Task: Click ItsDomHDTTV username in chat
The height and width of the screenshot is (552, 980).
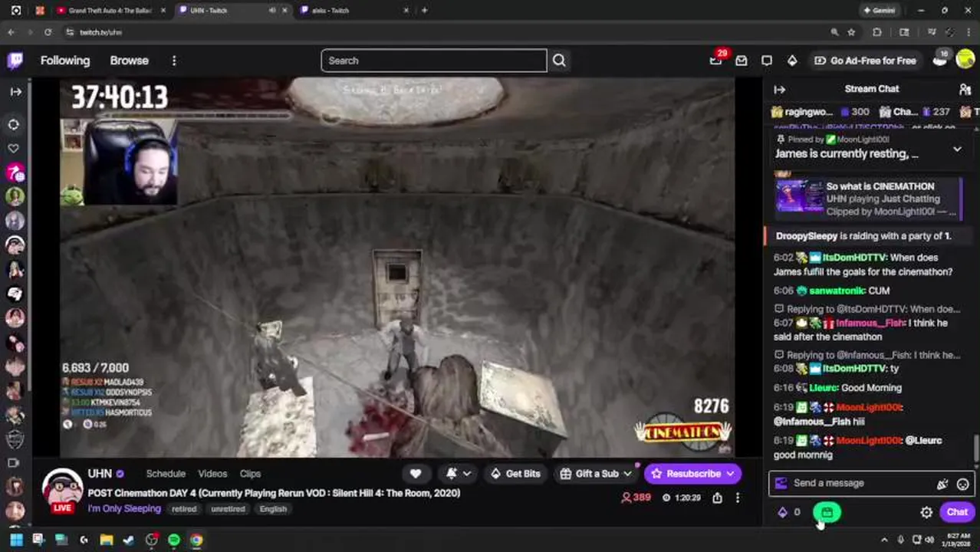Action: (x=854, y=258)
